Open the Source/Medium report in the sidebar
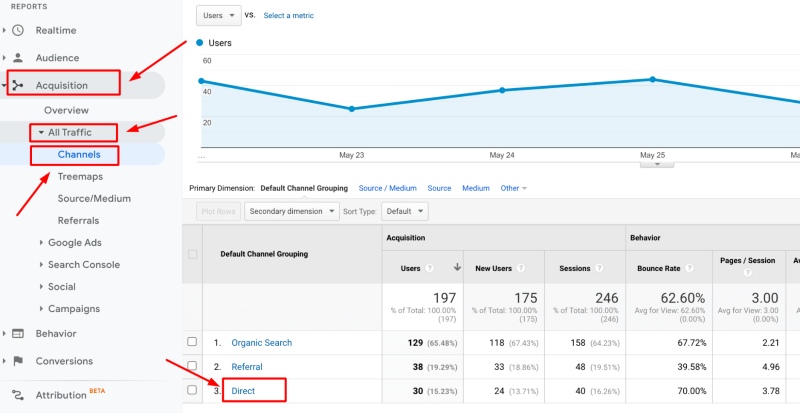 94,199
